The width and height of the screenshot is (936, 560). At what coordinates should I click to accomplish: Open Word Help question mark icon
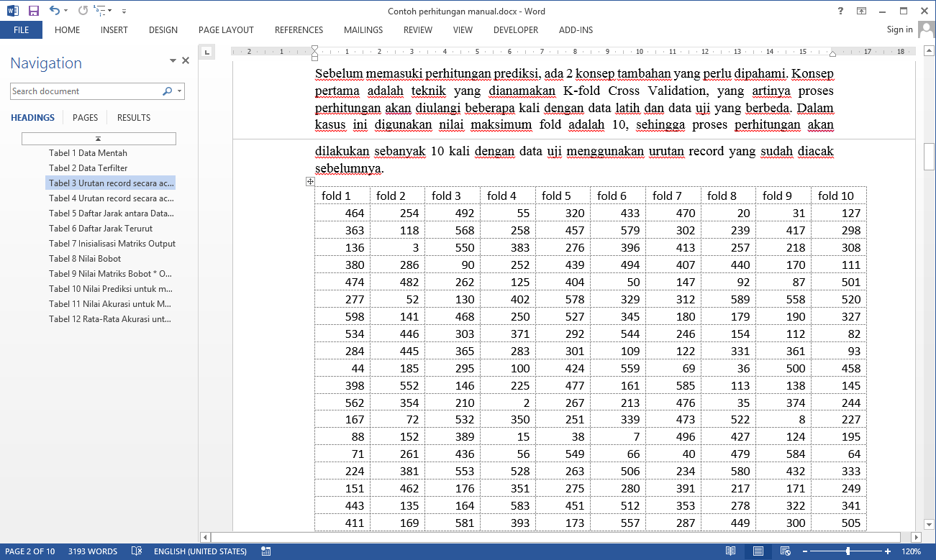click(x=840, y=11)
